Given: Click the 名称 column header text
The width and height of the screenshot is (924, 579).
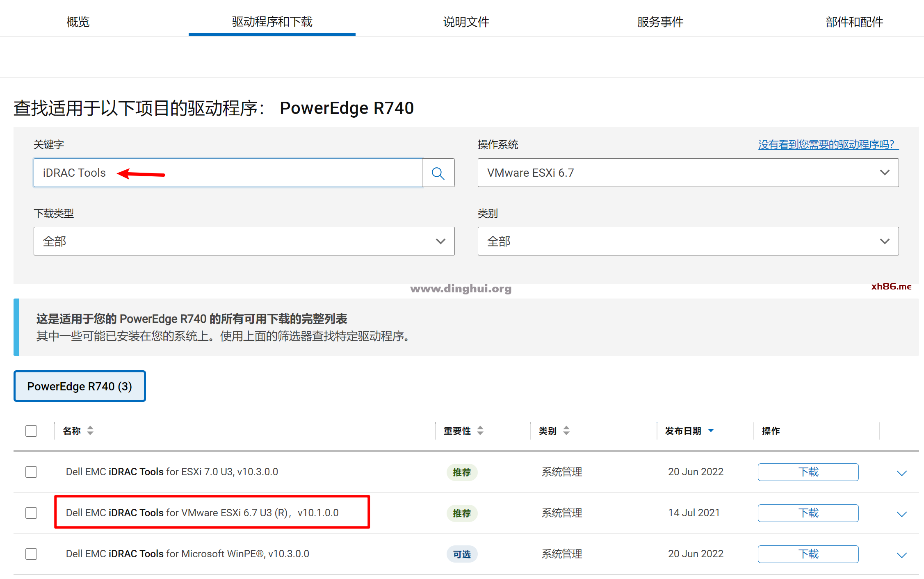Looking at the screenshot, I should pyautogui.click(x=72, y=431).
